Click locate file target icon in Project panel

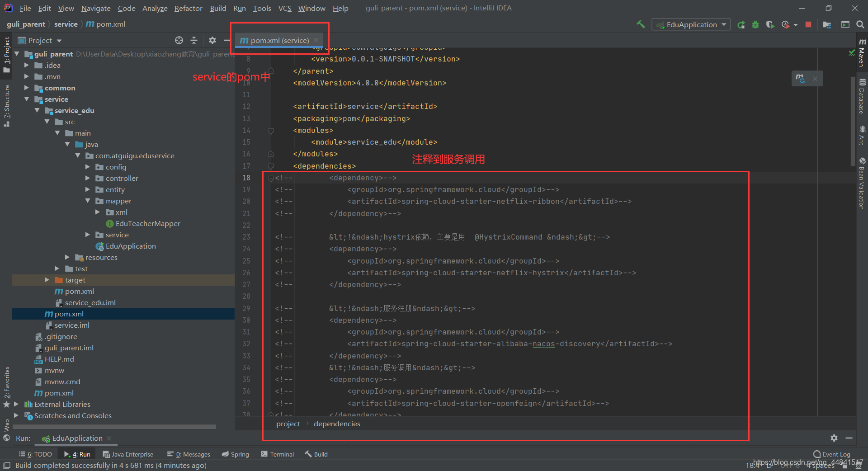coord(179,40)
